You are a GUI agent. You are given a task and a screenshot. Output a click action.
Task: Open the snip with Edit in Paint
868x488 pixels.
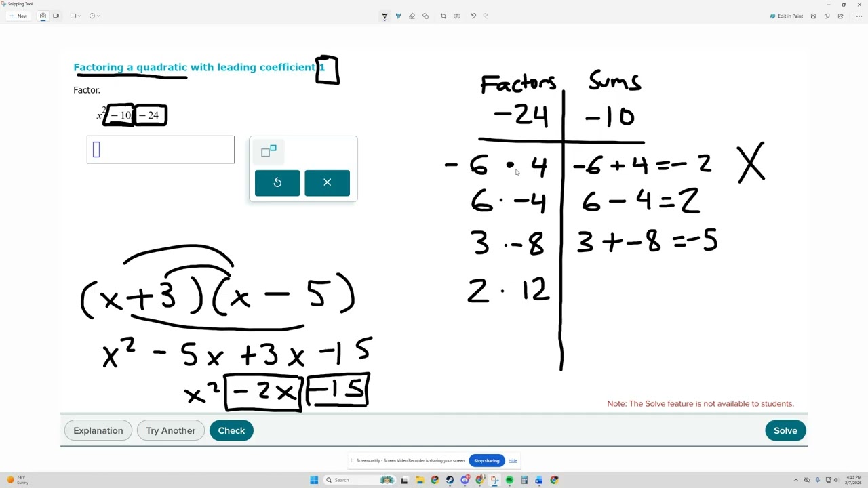point(787,16)
